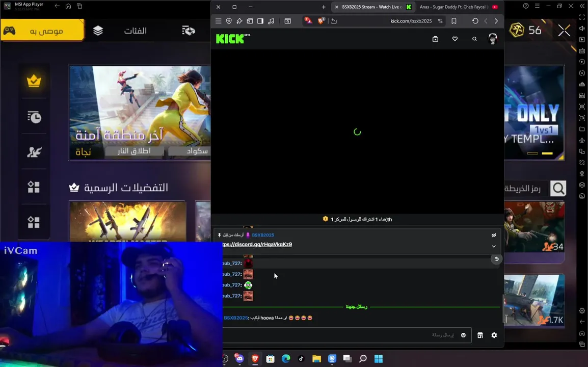Open TikTok from the taskbar
The width and height of the screenshot is (588, 367).
tap(301, 359)
